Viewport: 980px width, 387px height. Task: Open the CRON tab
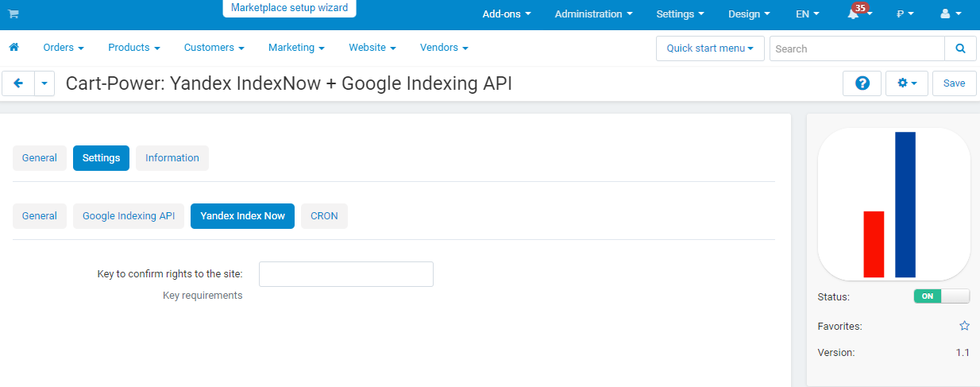[x=324, y=216]
